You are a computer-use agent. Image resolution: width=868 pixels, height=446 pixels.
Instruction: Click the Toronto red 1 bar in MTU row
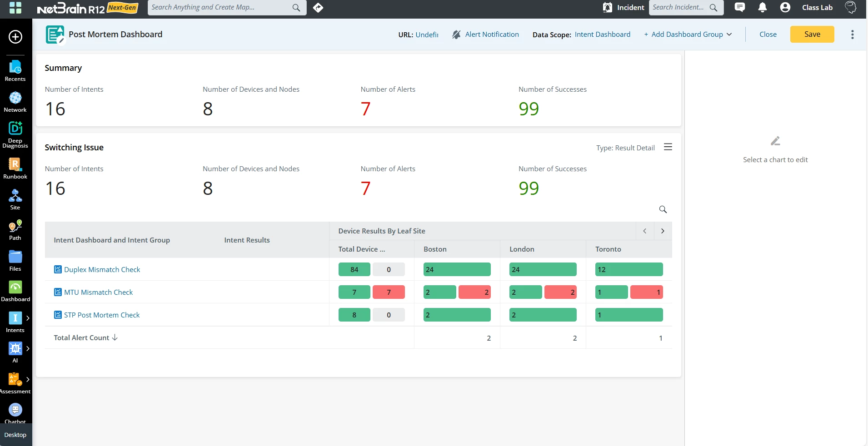[x=647, y=292]
